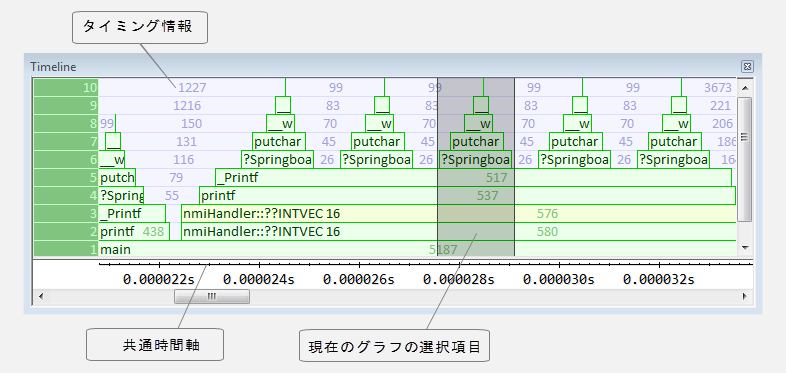
Task: Click the timing value 79
Action: (x=176, y=178)
